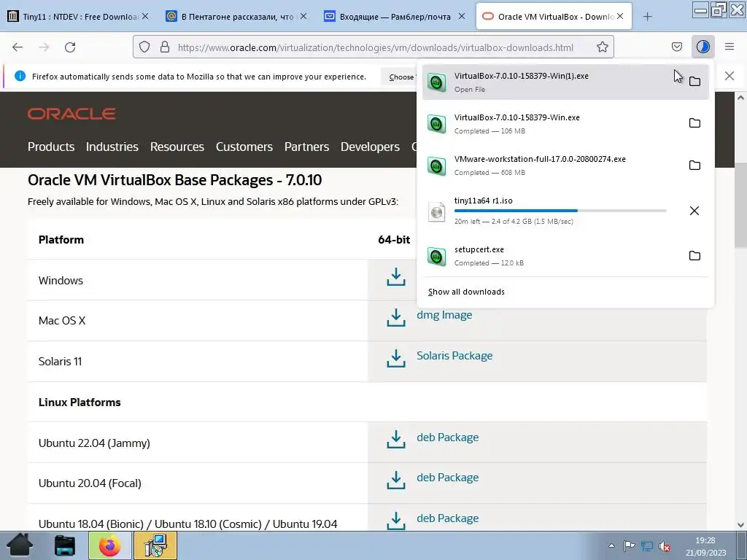Click the scrollbar up arrow

pos(740,98)
